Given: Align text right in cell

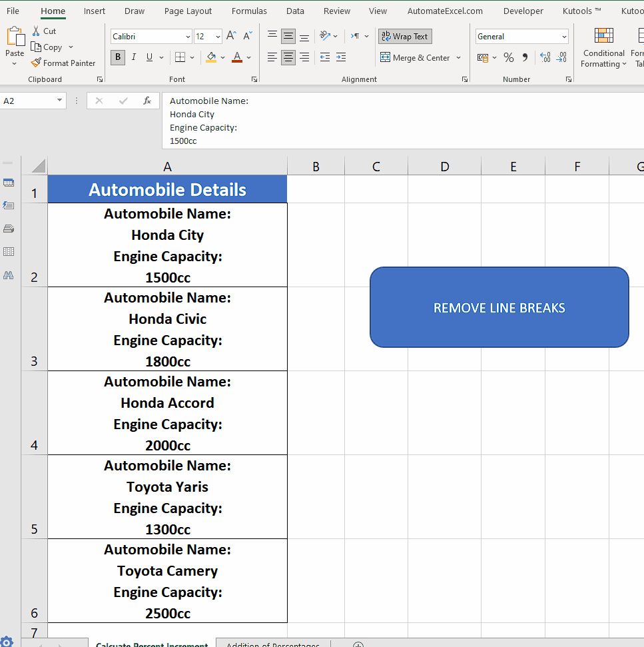Looking at the screenshot, I should coord(304,57).
